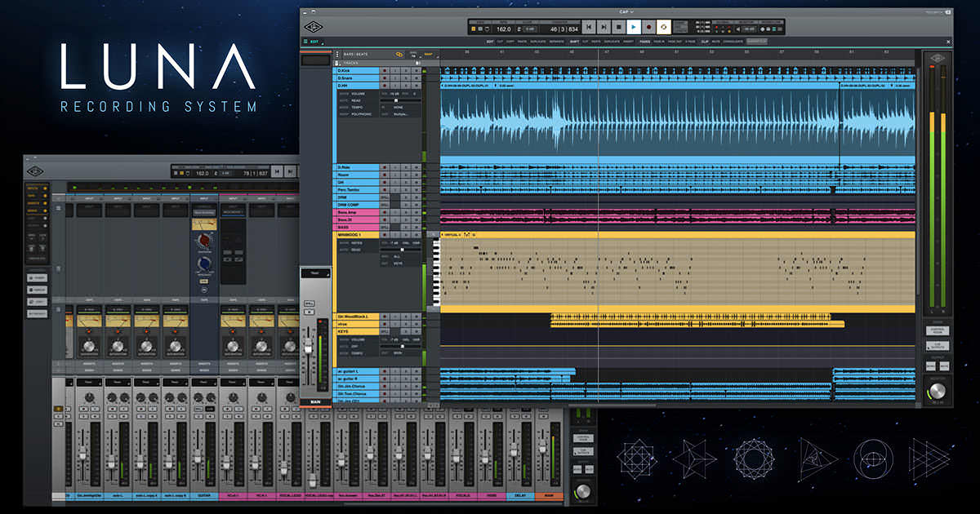
Task: Open the three-dot menu left of Bars|Beats
Action: tap(337, 55)
